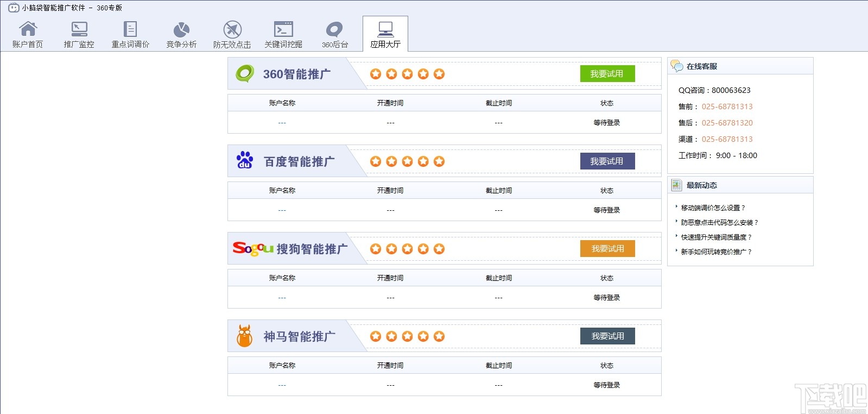The image size is (868, 414).
Task: Click third star rating of 百度智能推广
Action: pyautogui.click(x=407, y=161)
